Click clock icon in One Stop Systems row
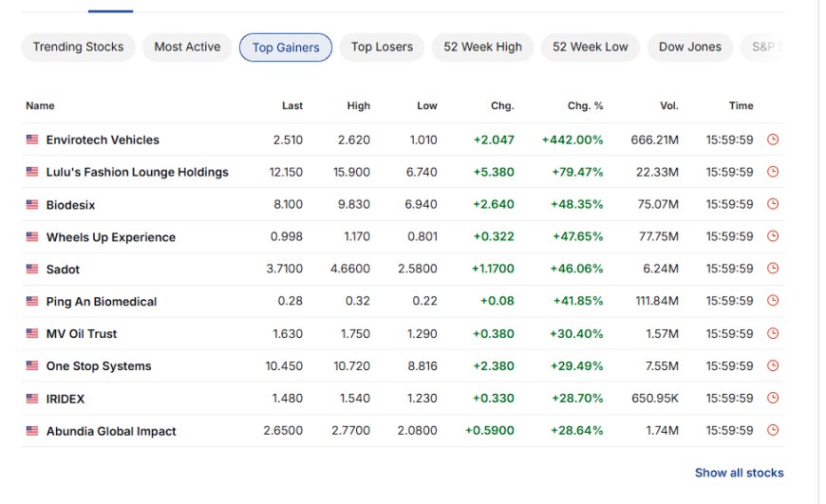Image resolution: width=826 pixels, height=504 pixels. 773,365
